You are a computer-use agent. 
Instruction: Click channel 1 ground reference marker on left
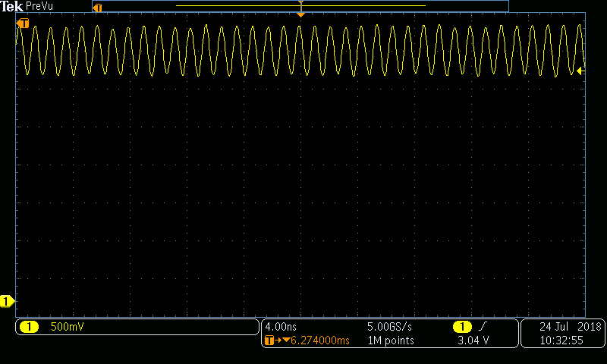point(7,302)
